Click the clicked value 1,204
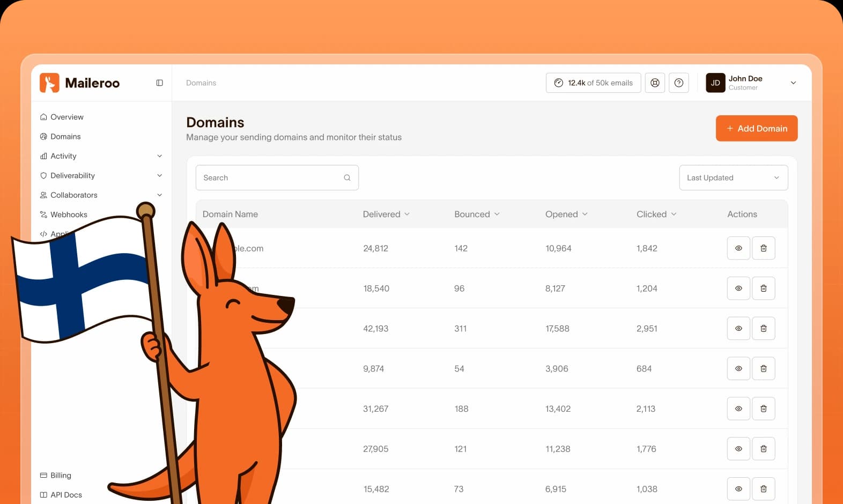 pos(647,288)
